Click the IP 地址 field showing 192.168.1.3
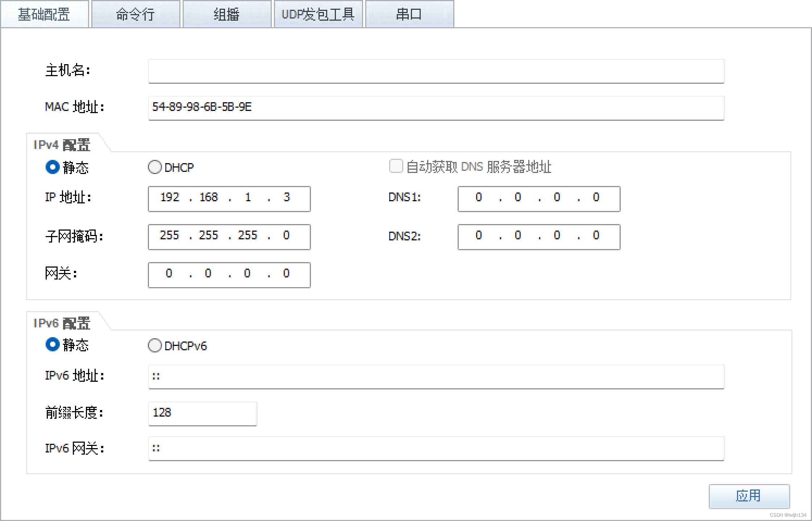Screen dimensions: 812x521 point(229,199)
